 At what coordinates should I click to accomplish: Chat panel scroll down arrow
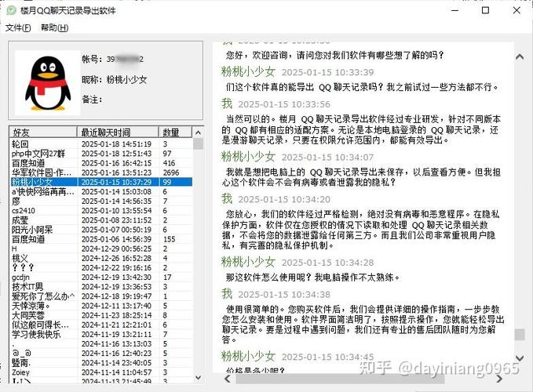pos(520,358)
